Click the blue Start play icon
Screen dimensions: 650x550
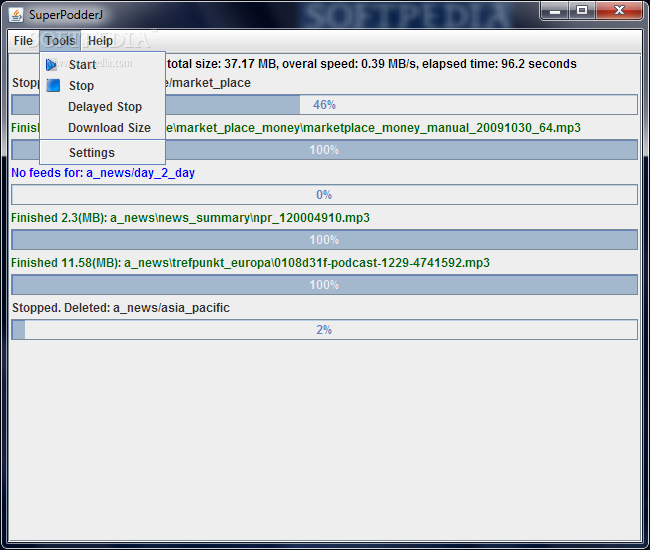pos(51,65)
